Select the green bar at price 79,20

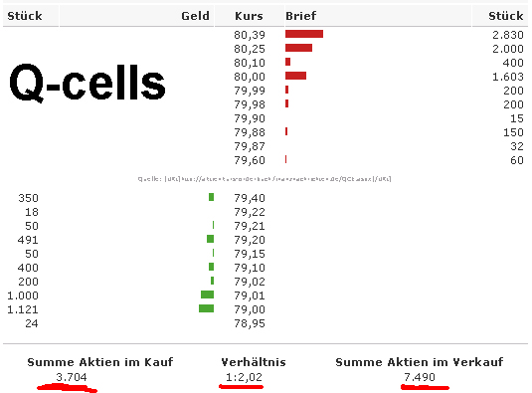click(211, 239)
